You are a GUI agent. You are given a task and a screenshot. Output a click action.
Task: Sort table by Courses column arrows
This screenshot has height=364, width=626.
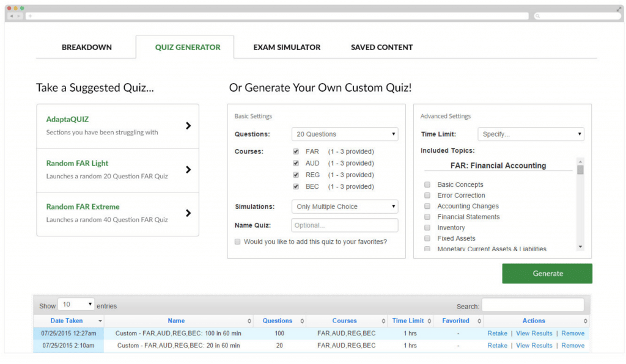click(x=383, y=321)
